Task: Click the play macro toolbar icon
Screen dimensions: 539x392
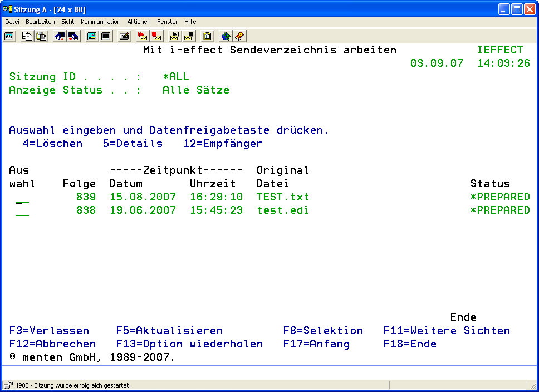Action: [x=175, y=36]
